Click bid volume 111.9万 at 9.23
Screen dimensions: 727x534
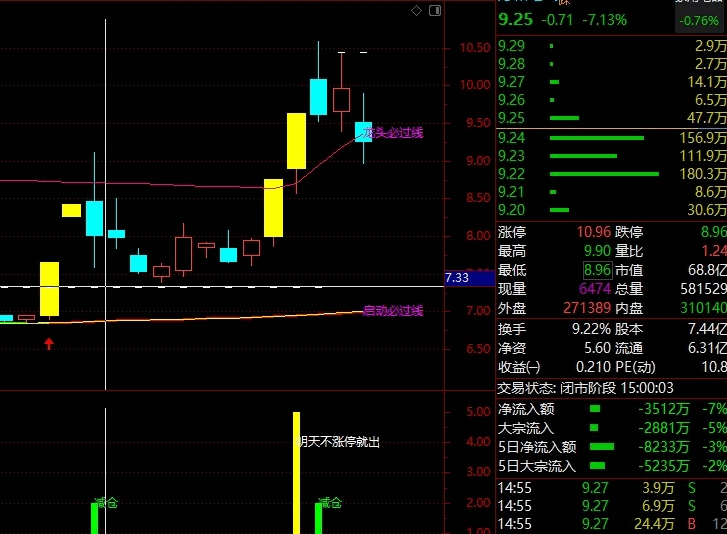coord(703,156)
